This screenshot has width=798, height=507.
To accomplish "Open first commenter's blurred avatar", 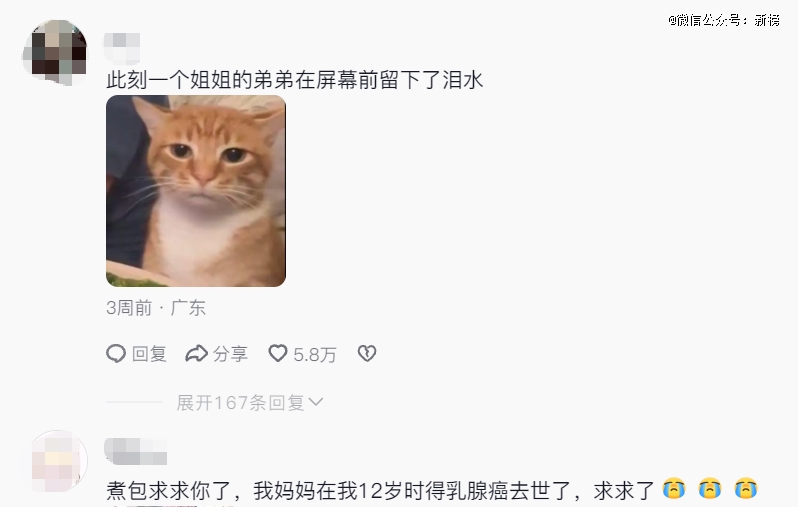I will coord(55,52).
